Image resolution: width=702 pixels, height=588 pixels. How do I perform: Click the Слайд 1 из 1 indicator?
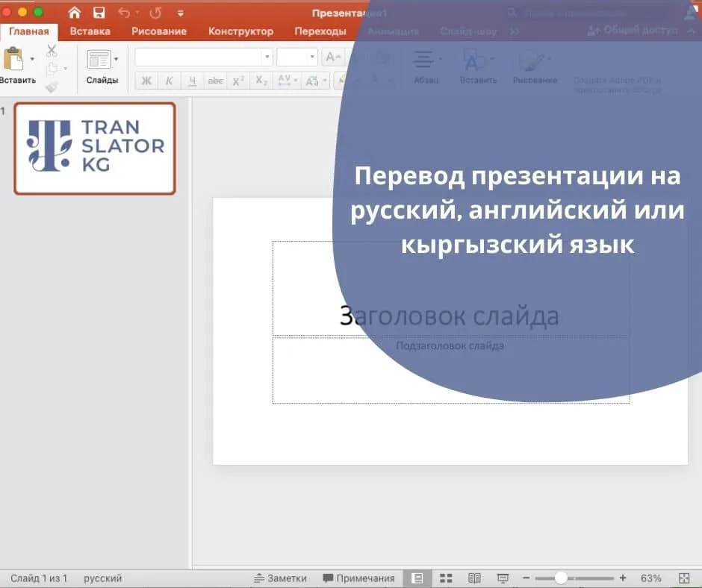(39, 578)
